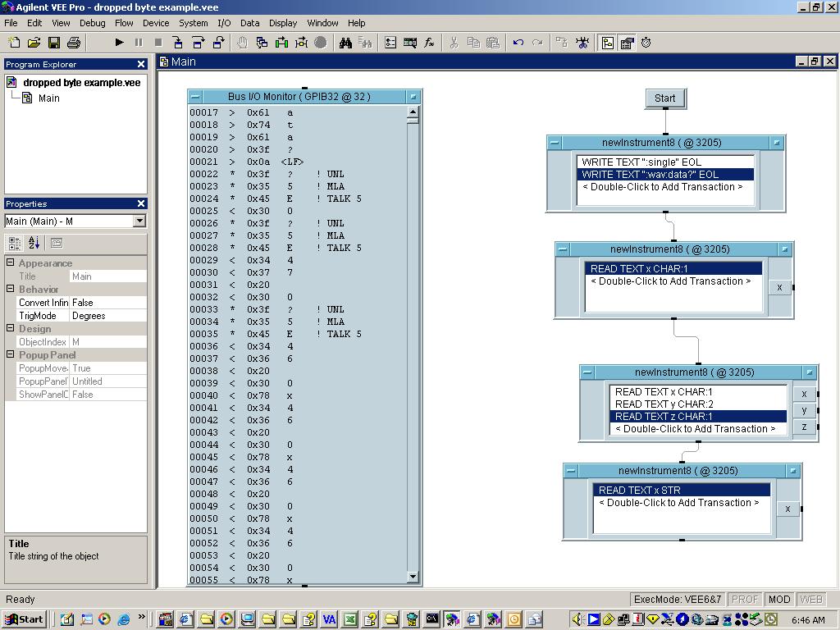Toggle the MOD indicator in status bar
Screen dimensions: 840x630
[778, 600]
